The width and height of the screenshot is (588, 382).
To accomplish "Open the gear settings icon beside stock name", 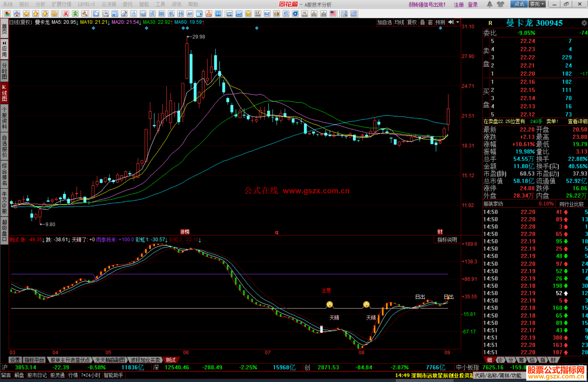I will pos(584,23).
